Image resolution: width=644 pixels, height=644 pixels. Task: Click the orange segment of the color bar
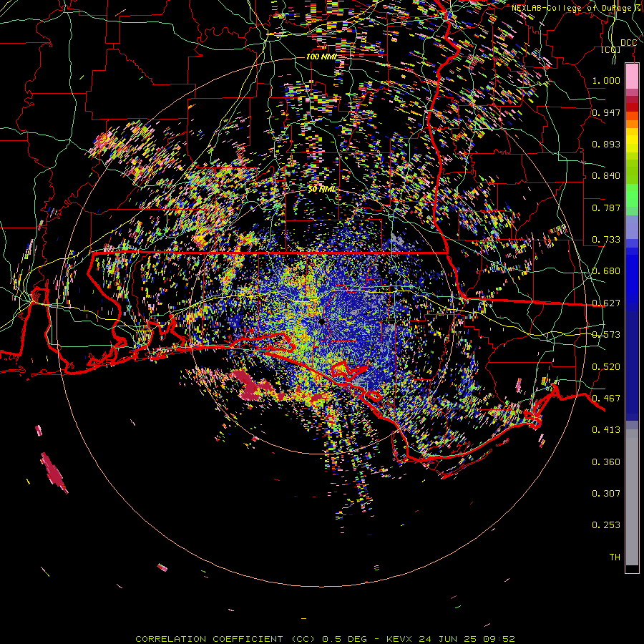(632, 124)
